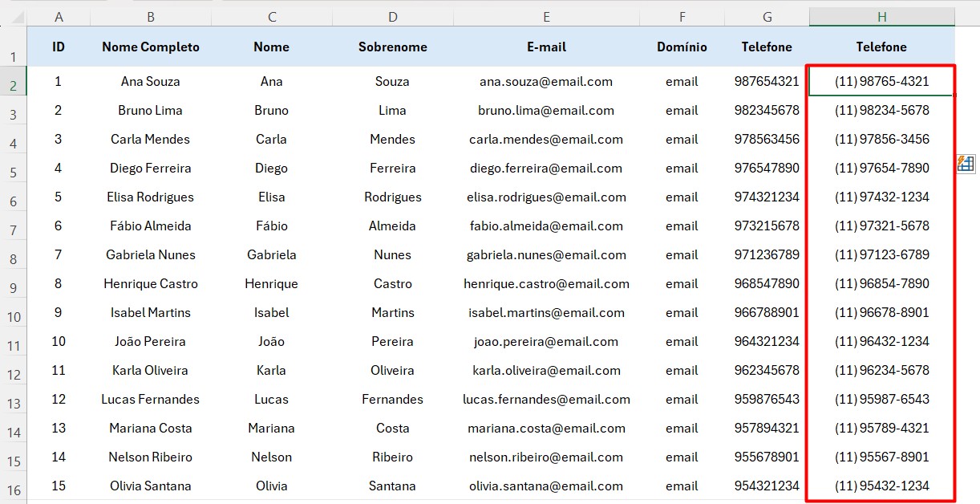Select Sobrenome cell Santana
Screen dimensions: 980x504
tap(392, 486)
